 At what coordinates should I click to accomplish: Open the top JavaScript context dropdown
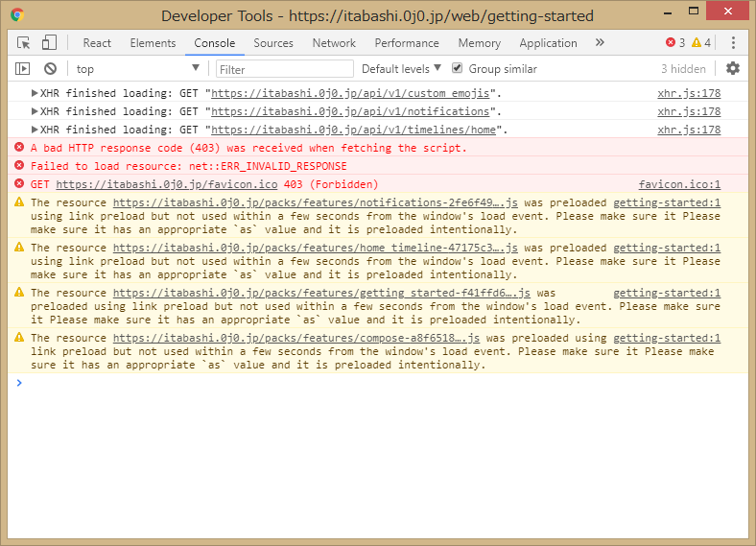coord(137,69)
